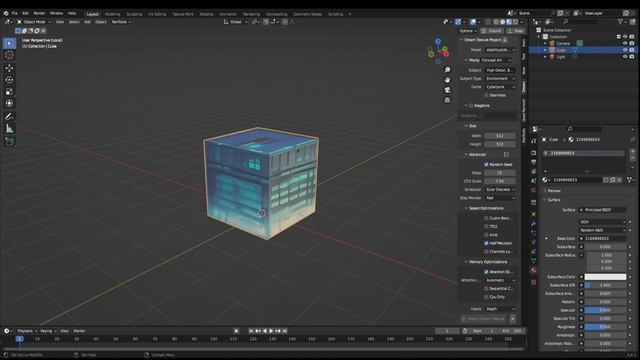Open the Modifier properties wrench icon
This screenshot has height=360, width=640.
pyautogui.click(x=533, y=224)
